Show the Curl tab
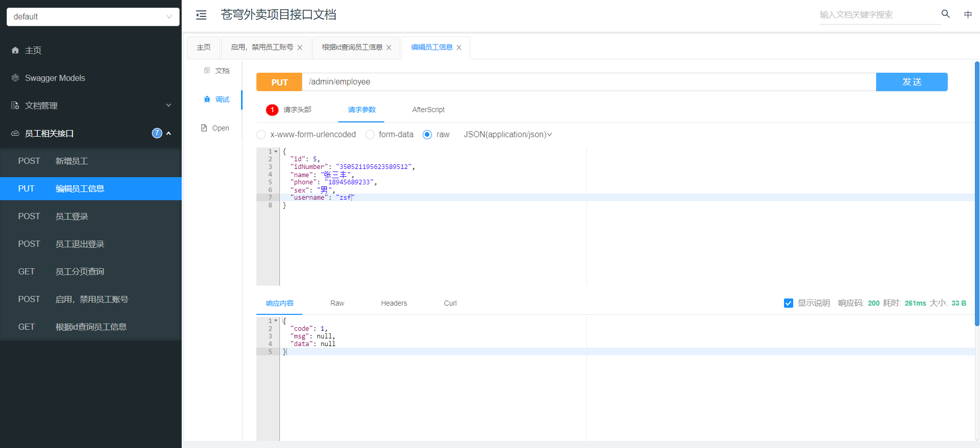 [450, 303]
